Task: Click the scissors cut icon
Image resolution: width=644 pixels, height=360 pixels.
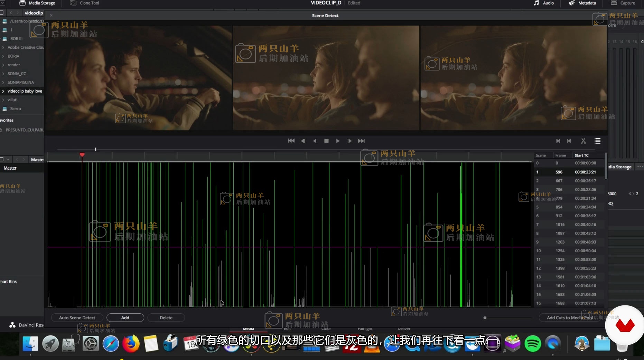Action: pyautogui.click(x=583, y=141)
